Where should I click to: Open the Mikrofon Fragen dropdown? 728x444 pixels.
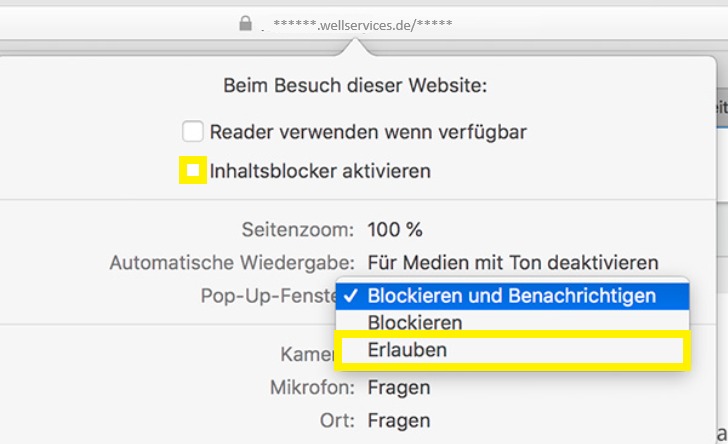(x=398, y=387)
